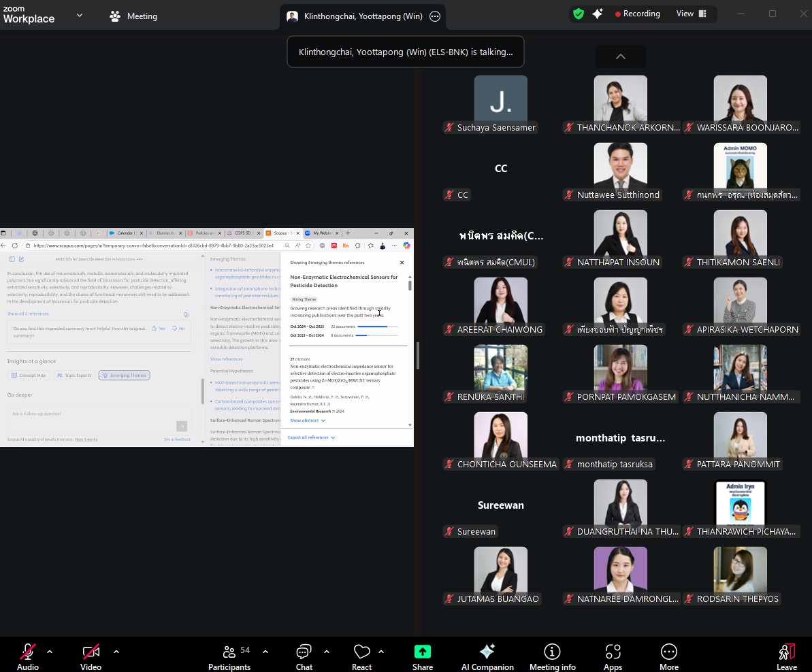Turn on camera with Video button
812x672 pixels.
[91, 656]
